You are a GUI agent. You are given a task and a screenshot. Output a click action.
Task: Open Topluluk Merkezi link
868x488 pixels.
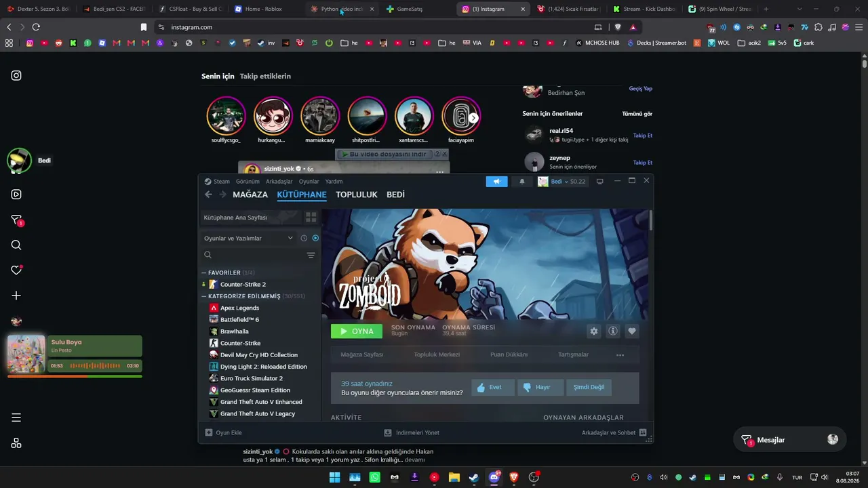point(437,354)
